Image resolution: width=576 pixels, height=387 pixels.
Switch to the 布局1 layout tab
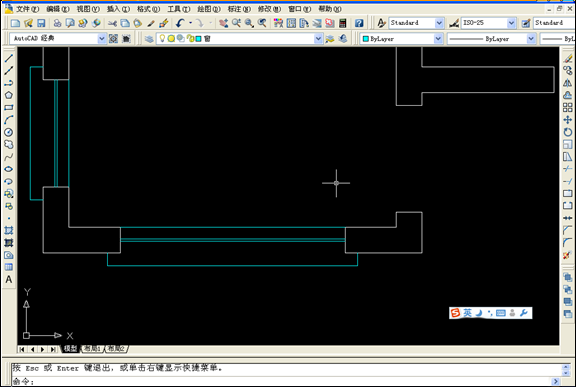(x=92, y=348)
